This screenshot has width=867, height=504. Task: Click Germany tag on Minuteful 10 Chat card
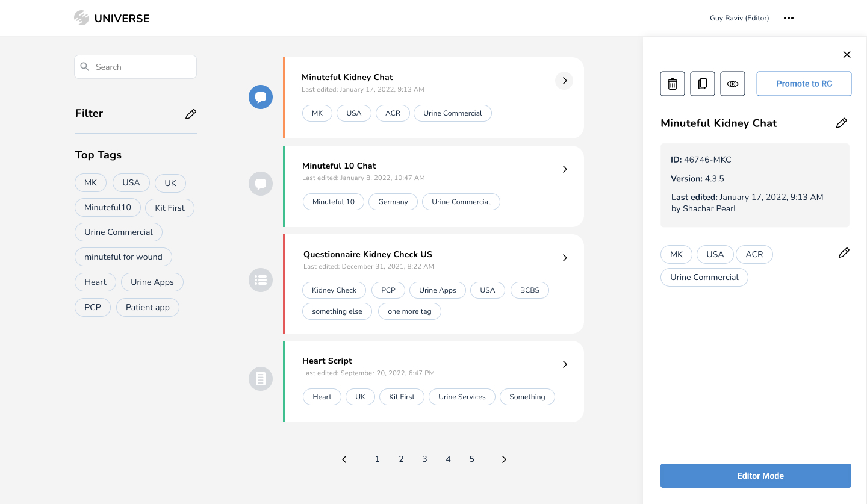pyautogui.click(x=393, y=202)
